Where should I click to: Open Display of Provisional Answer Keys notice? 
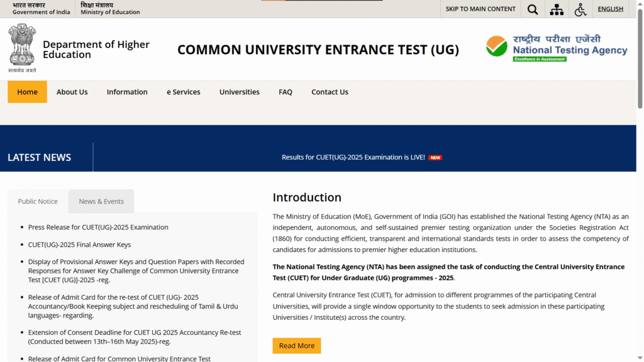[x=136, y=271]
